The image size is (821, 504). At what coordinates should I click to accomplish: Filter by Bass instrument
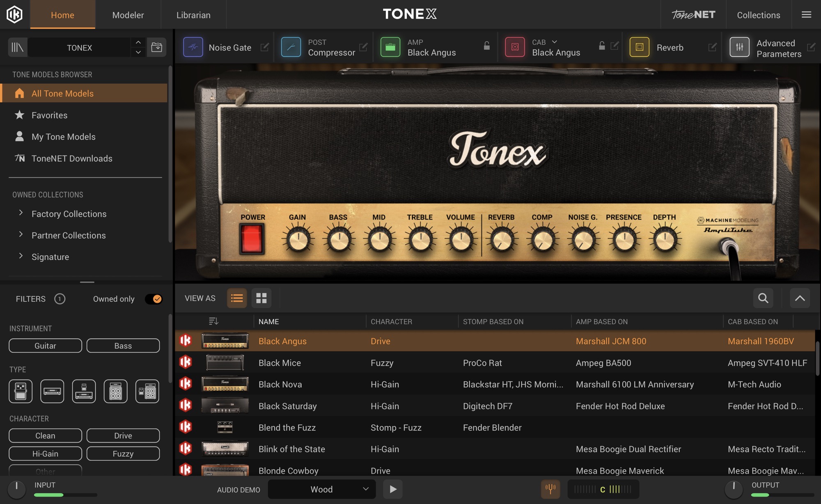pos(123,346)
